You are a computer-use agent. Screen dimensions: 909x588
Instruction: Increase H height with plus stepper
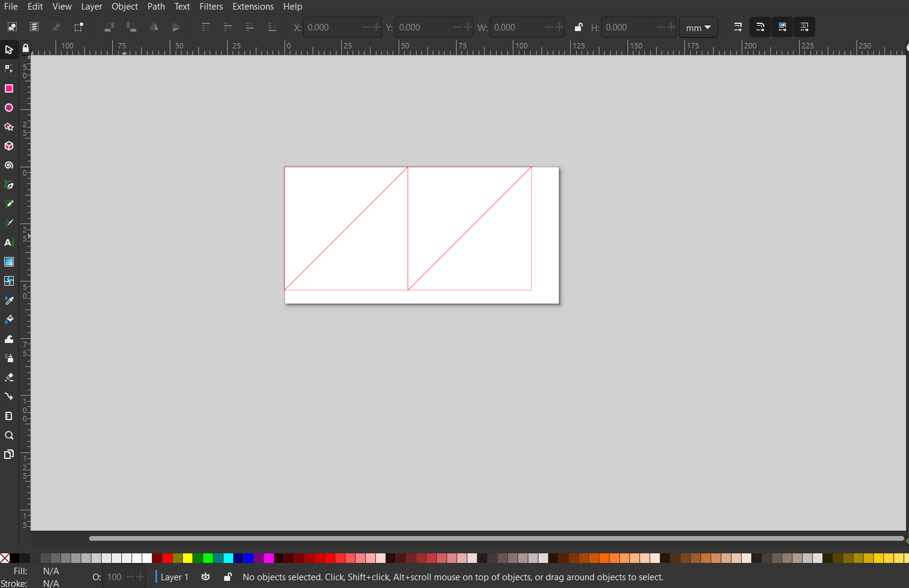[x=671, y=27]
